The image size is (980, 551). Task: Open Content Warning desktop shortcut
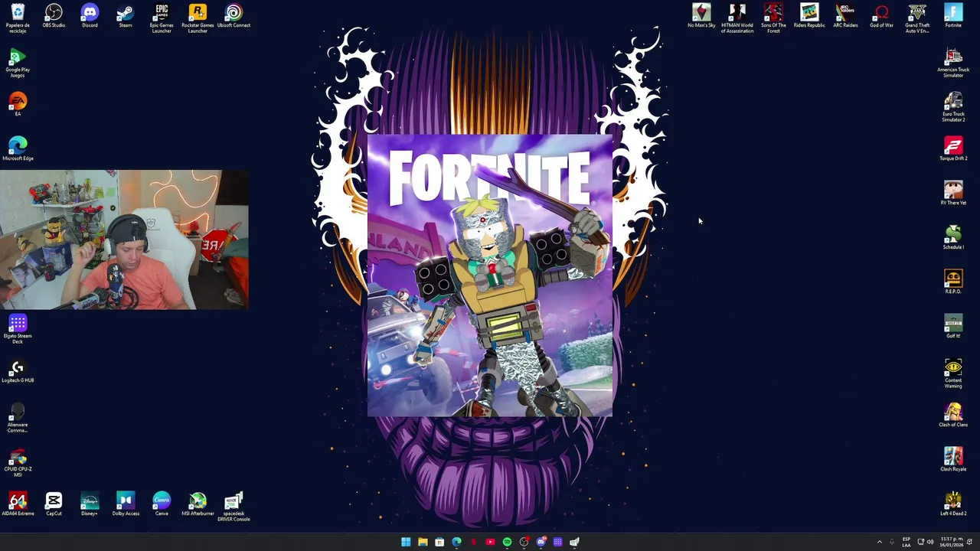953,373
